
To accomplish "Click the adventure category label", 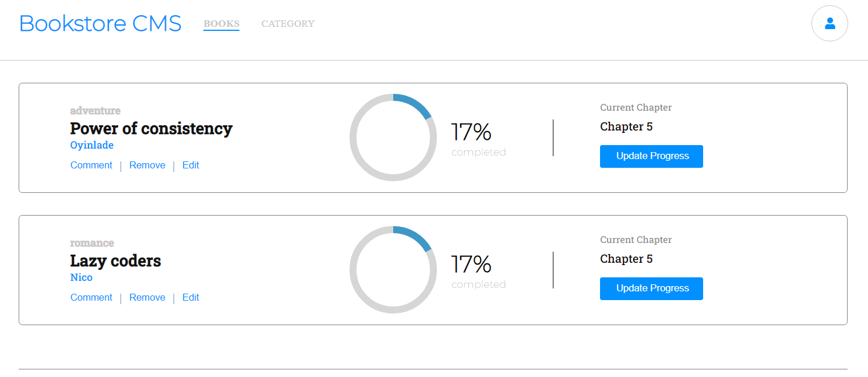I will click(x=95, y=111).
